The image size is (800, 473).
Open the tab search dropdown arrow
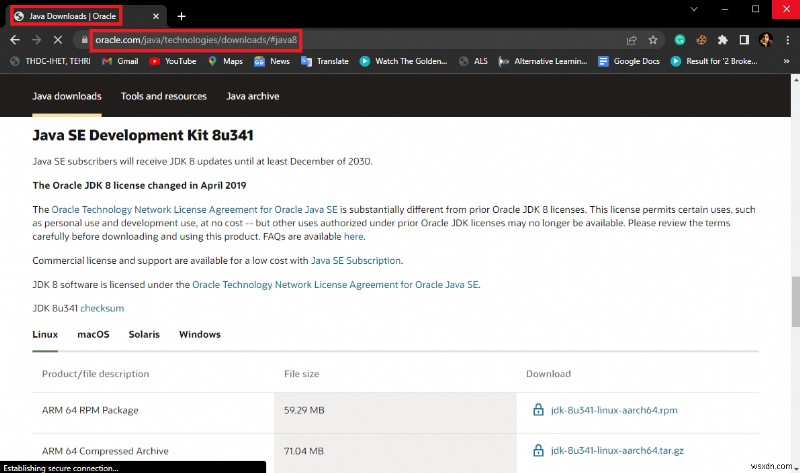coord(695,9)
